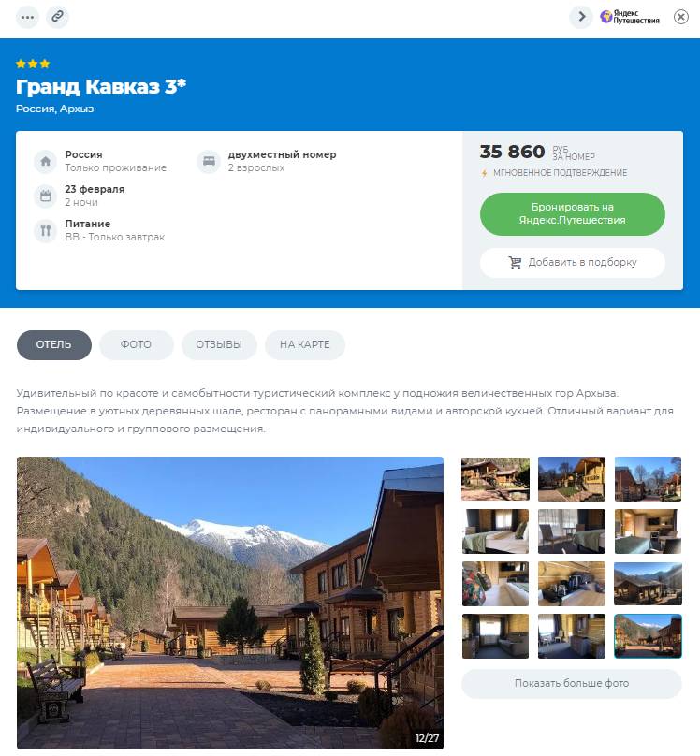Select the coffee machine room thumbnail
The width and height of the screenshot is (700, 756).
point(571,584)
